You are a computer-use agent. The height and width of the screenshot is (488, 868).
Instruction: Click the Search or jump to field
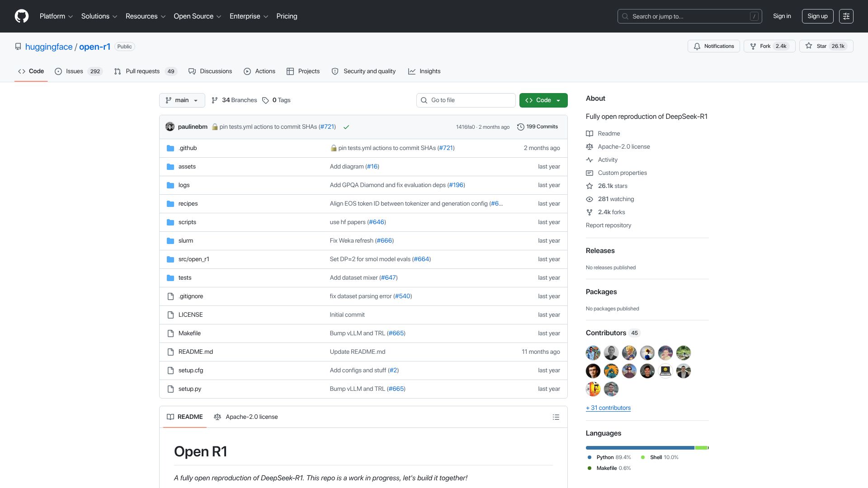click(689, 16)
